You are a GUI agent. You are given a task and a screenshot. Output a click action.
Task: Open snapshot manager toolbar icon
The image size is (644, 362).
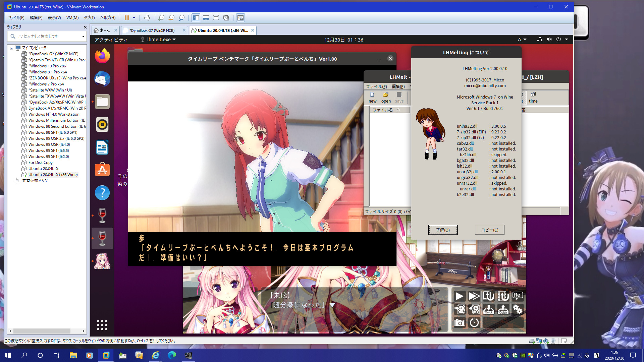click(181, 18)
